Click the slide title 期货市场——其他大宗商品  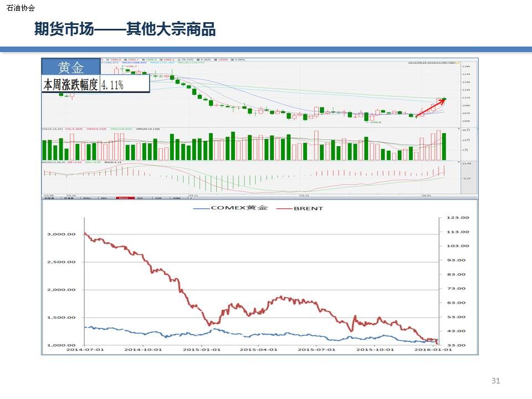point(125,29)
